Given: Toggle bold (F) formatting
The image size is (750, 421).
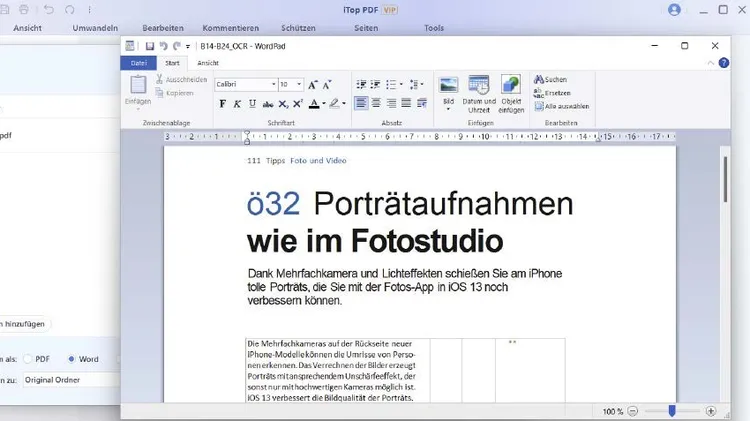Looking at the screenshot, I should (x=222, y=103).
